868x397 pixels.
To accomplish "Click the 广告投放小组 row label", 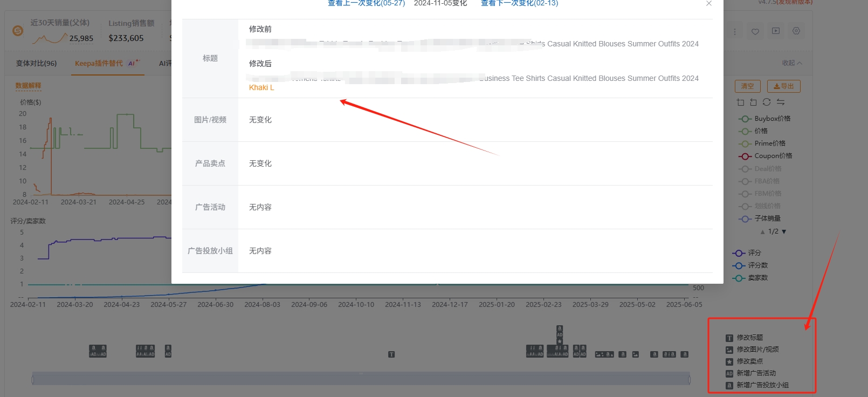I will coord(210,251).
